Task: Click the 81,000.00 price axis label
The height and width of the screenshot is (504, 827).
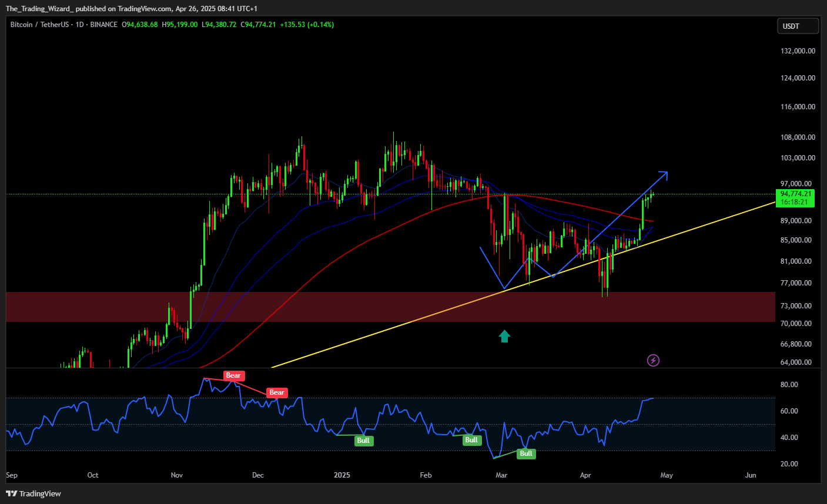Action: coord(796,261)
